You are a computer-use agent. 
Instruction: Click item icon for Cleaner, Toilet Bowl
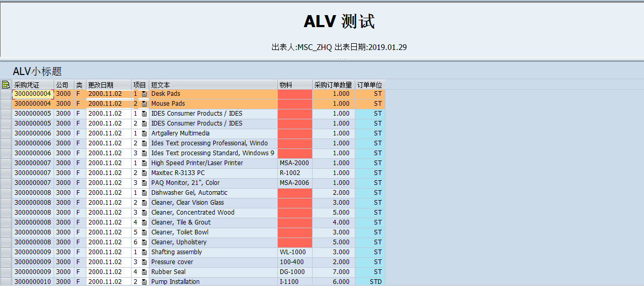coord(144,232)
